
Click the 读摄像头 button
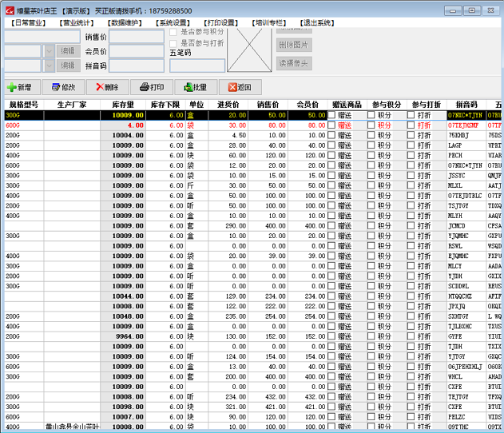point(294,63)
